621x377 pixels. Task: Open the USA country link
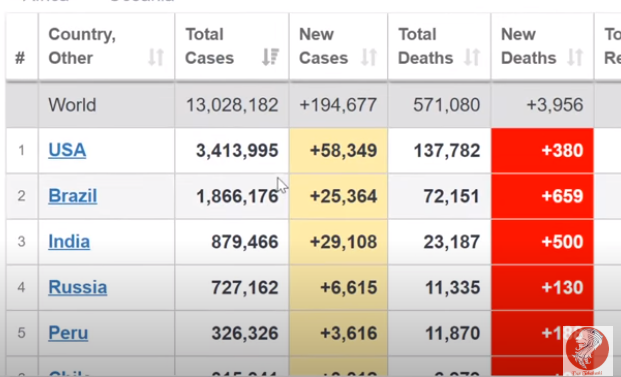67,150
